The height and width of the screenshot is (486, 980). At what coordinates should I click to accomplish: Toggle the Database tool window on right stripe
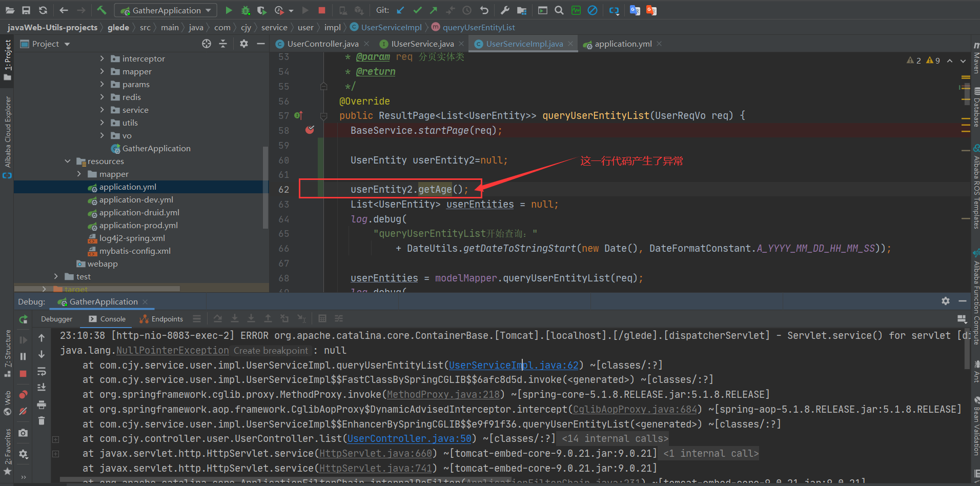tap(976, 108)
